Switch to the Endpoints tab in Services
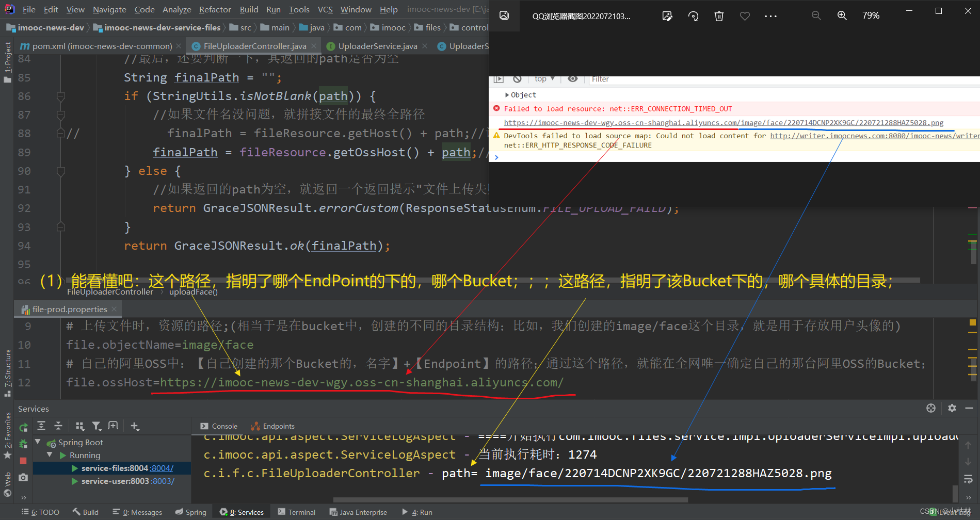This screenshot has width=980, height=520. (x=272, y=426)
